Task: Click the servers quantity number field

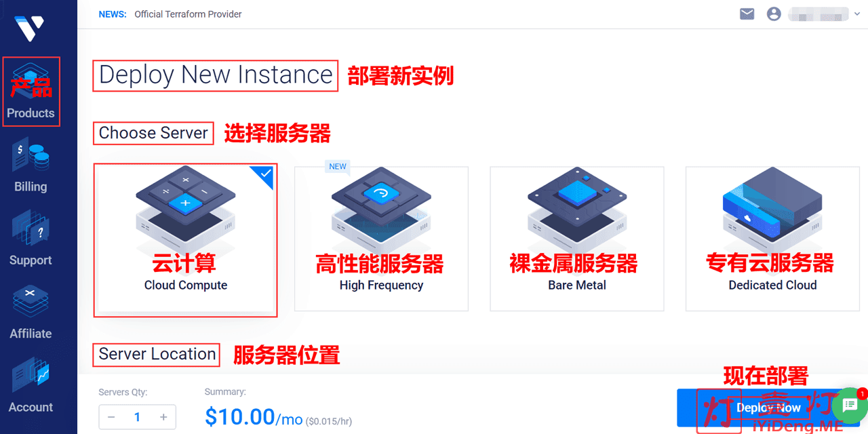Action: pyautogui.click(x=137, y=417)
